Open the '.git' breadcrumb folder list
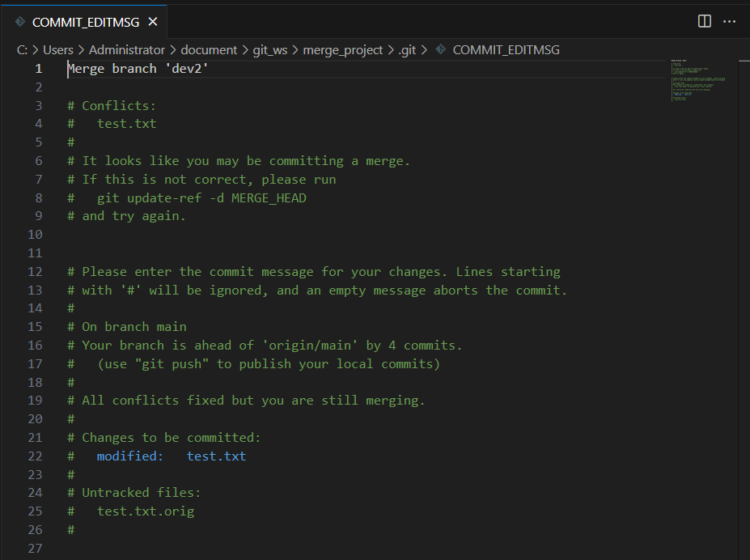The image size is (750, 560). click(x=407, y=50)
